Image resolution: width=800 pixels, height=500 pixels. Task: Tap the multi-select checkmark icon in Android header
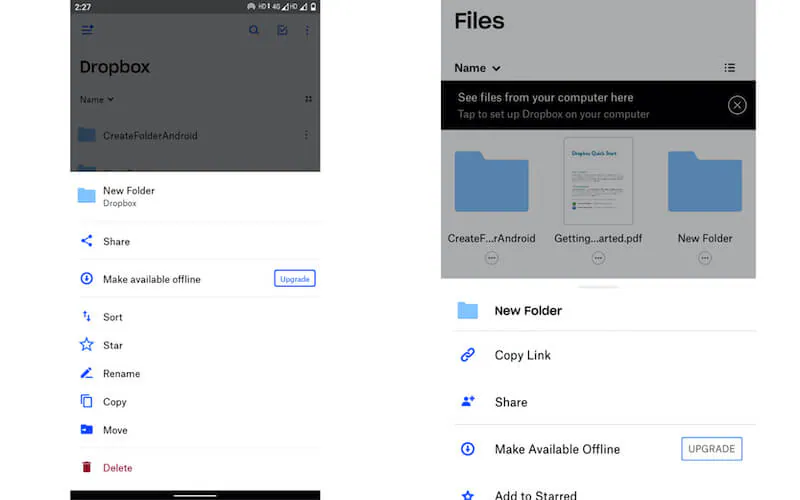point(282,31)
